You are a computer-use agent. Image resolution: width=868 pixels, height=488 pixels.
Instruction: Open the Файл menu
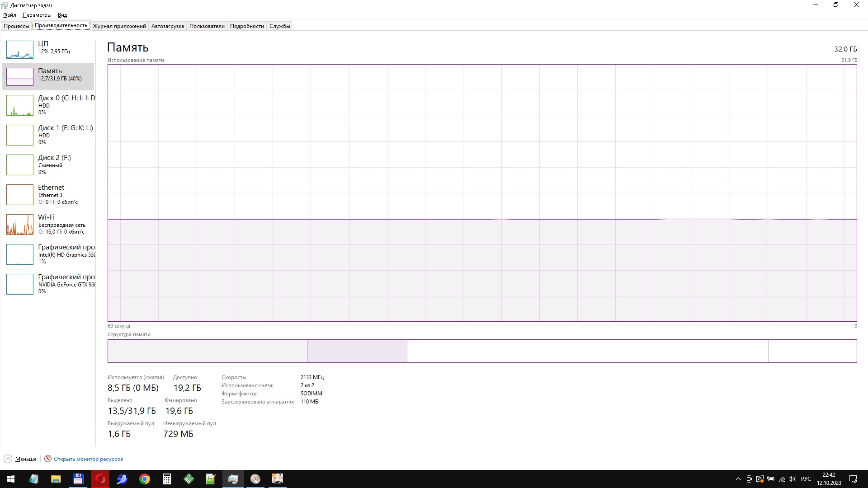[9, 15]
